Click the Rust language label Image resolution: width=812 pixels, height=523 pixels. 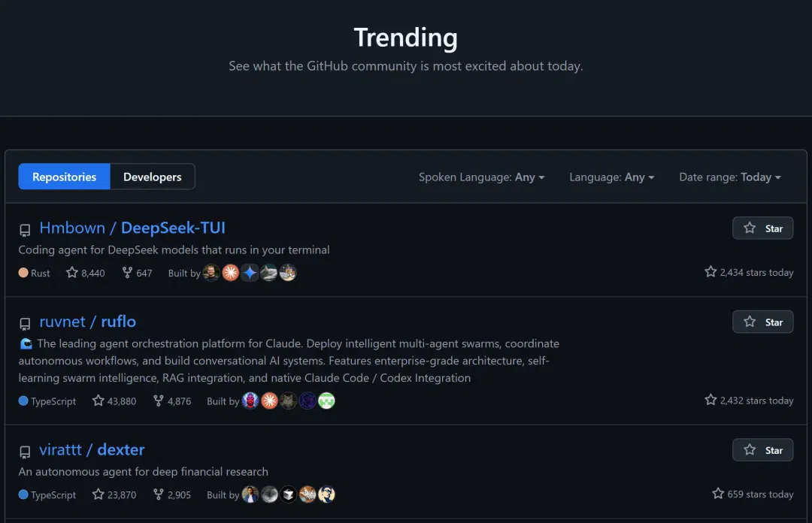tap(41, 273)
